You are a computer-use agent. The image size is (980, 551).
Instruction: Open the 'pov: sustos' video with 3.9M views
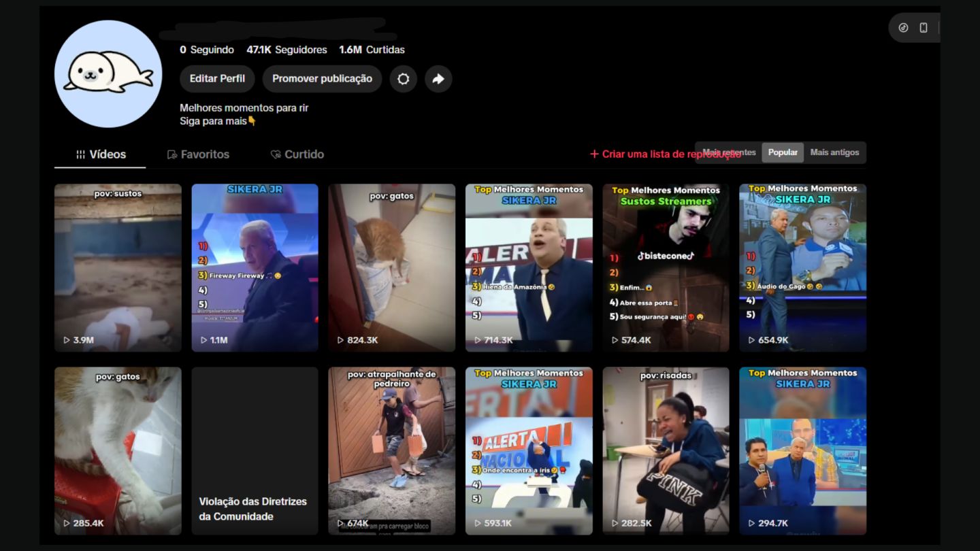tap(118, 267)
